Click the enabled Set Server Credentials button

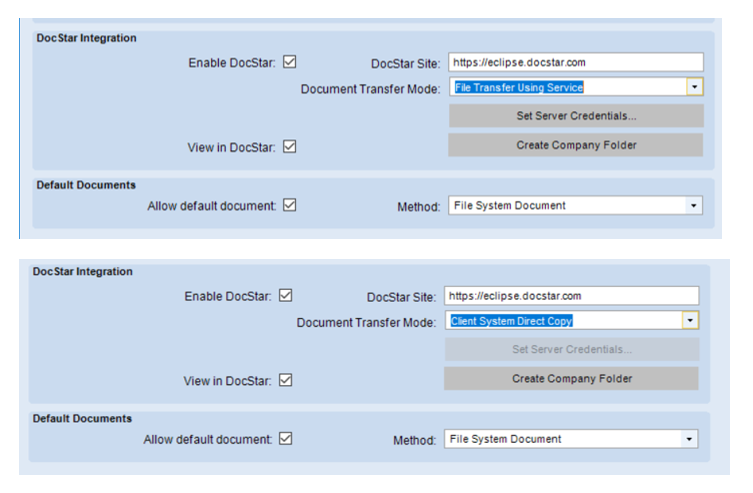click(576, 116)
